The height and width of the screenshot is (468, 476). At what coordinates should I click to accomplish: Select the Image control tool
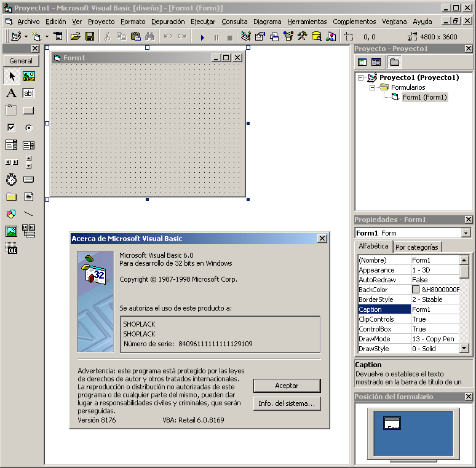(x=12, y=231)
